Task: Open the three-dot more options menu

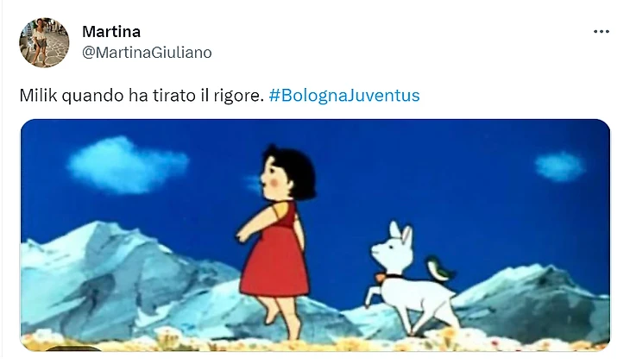Action: (x=601, y=32)
